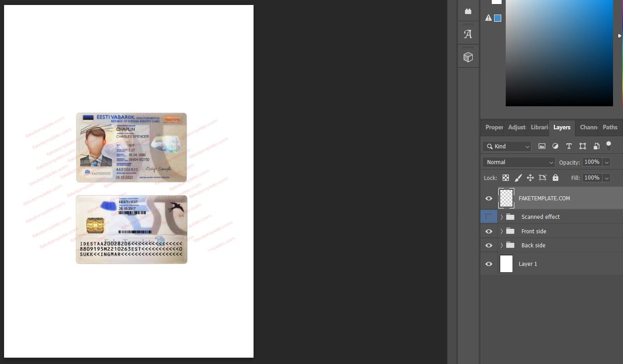
Task: Hide Layer 1
Action: tap(489, 264)
